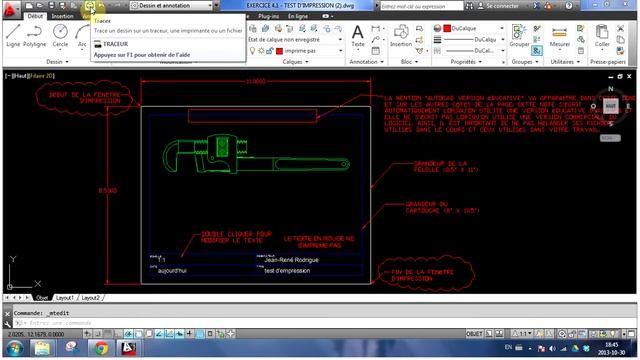This screenshot has width=640, height=360.
Task: Expand the Dessin panel
Action: click(57, 62)
